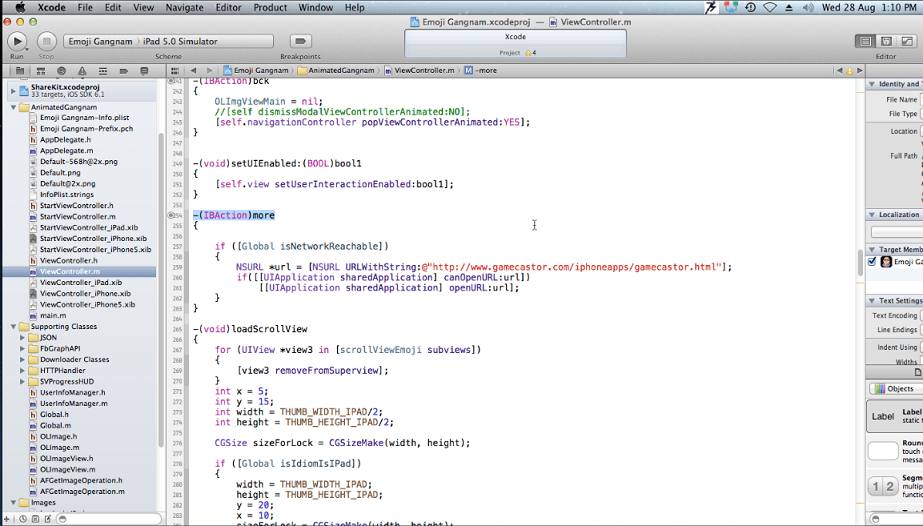Screen dimensions: 923x526
Task: Collapse the Images group
Action: click(14, 502)
